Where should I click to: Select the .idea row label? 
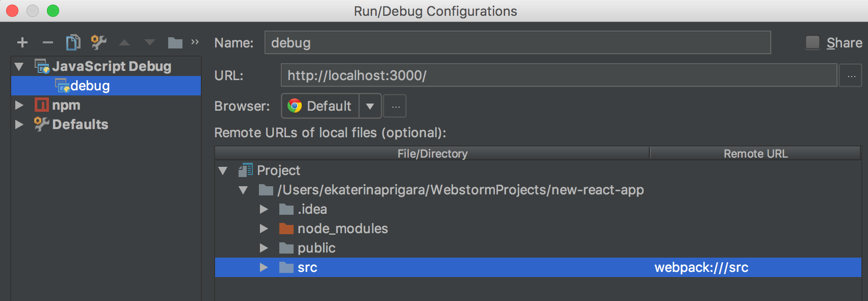tap(312, 209)
